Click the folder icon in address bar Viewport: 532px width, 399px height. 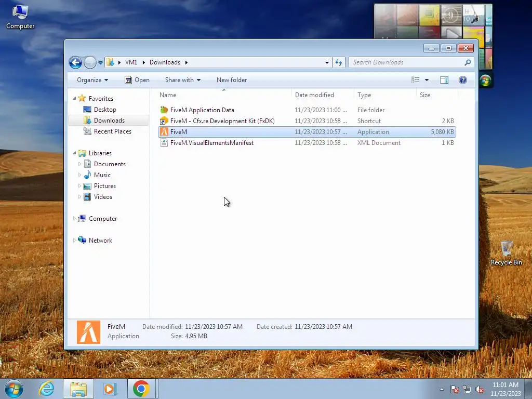[x=110, y=62]
